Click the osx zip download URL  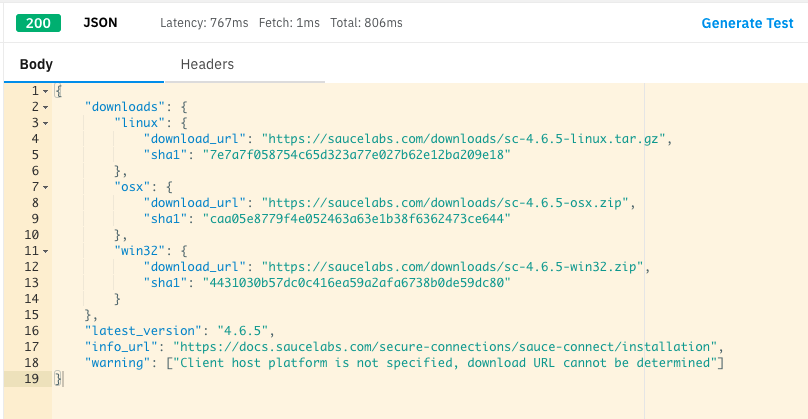446,202
